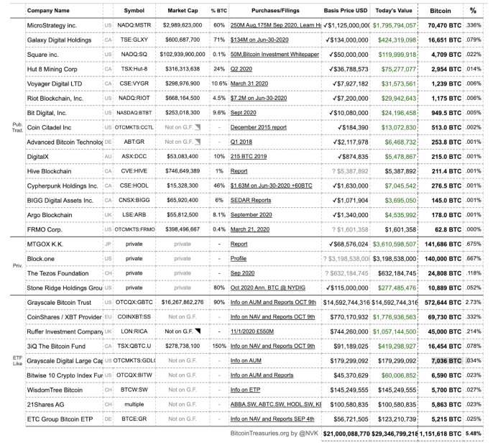Click Square Bitcoin Investment Whitepaper link
Viewport: 503px width, 448px height.
(x=274, y=55)
